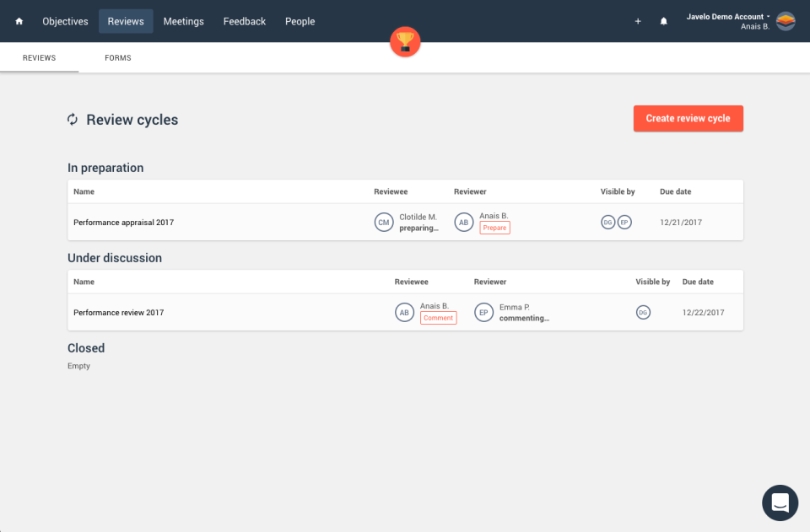Click the EP viewer avatar in appraisal row
The image size is (810, 532).
(x=624, y=222)
